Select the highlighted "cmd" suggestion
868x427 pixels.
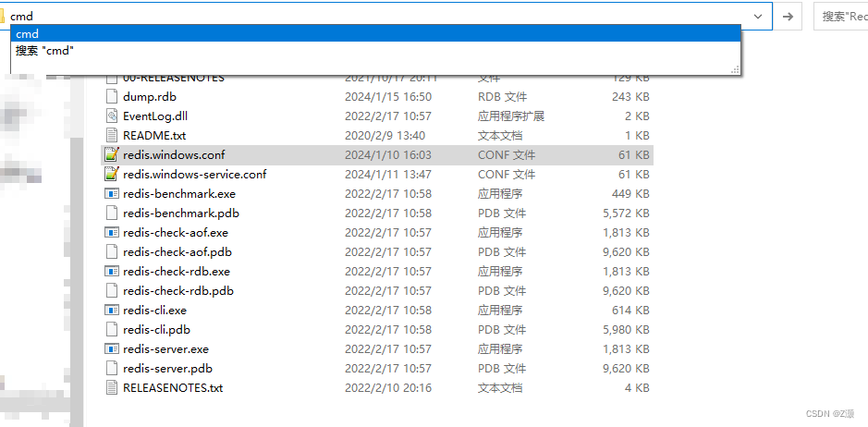pos(375,34)
